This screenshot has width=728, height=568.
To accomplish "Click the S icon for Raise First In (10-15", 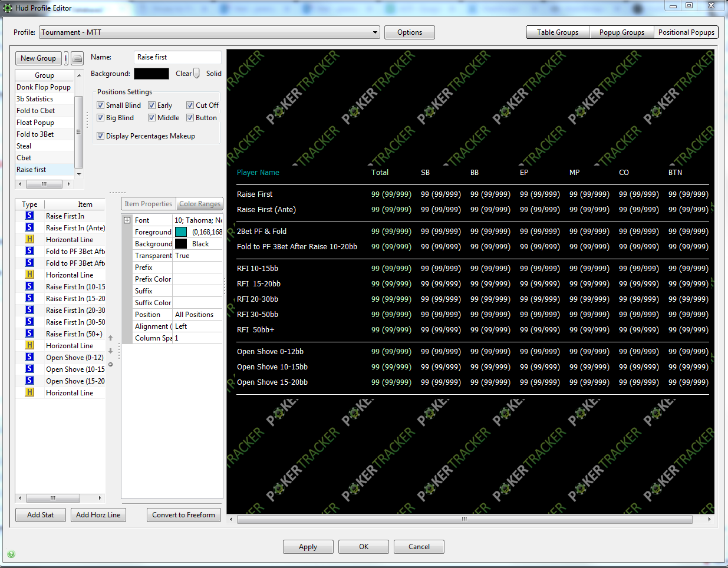I will (29, 286).
